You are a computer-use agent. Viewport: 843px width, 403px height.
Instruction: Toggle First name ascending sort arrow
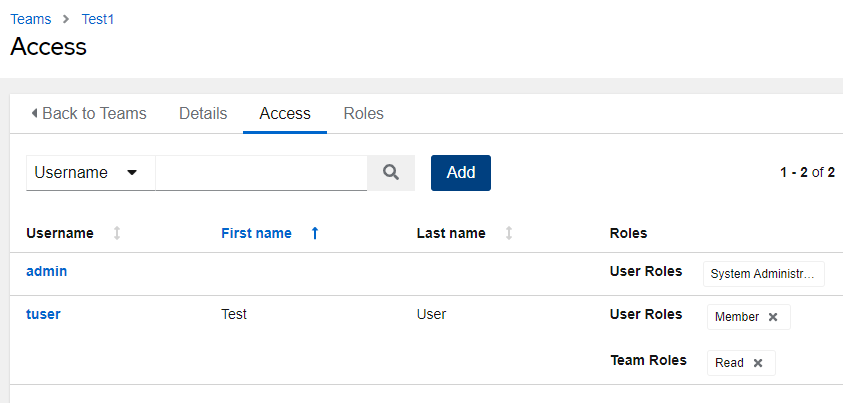click(315, 233)
